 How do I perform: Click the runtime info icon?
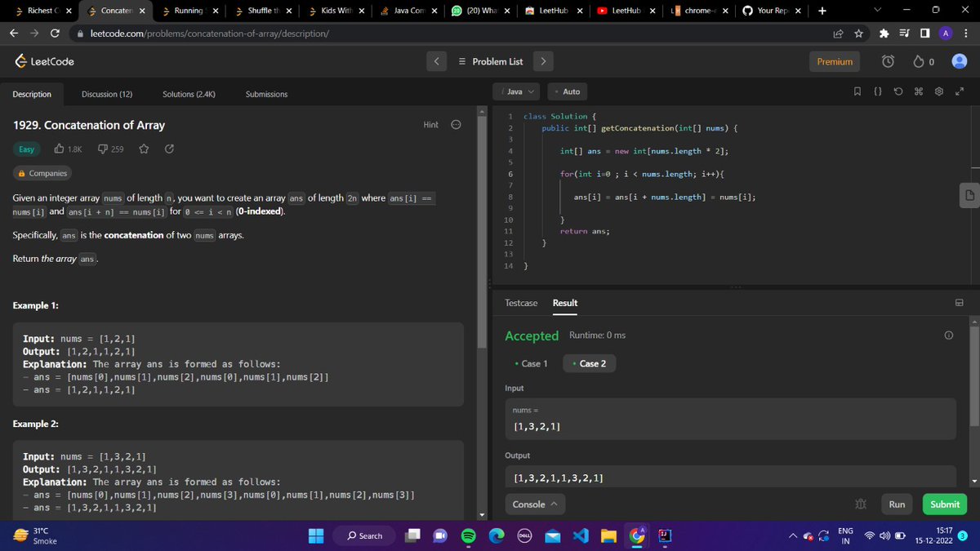[x=949, y=335]
